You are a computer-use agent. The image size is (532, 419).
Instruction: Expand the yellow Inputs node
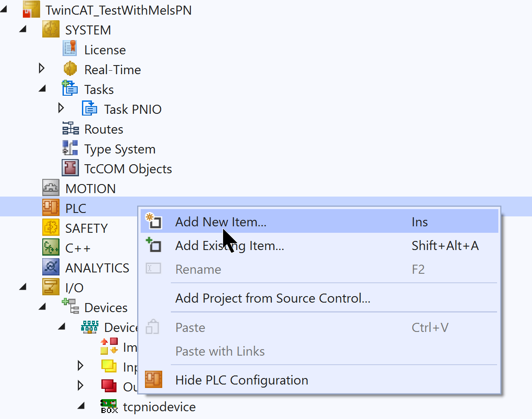[x=80, y=366]
